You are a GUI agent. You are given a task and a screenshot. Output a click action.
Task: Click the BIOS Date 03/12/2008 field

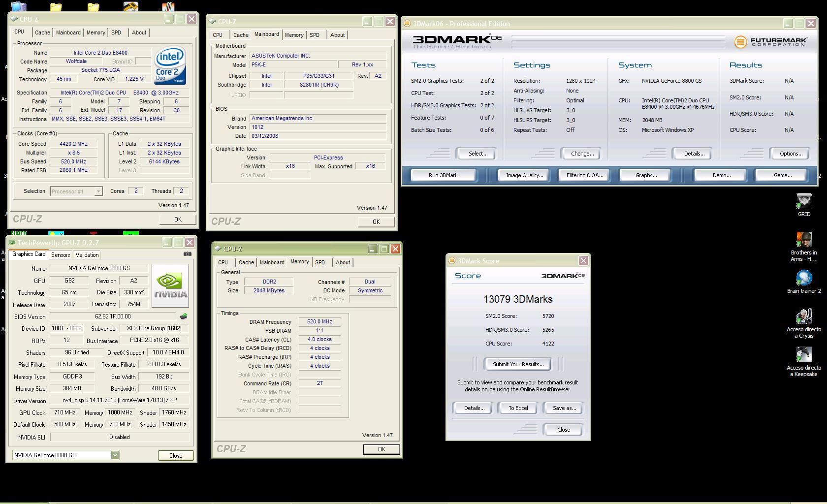click(x=318, y=136)
